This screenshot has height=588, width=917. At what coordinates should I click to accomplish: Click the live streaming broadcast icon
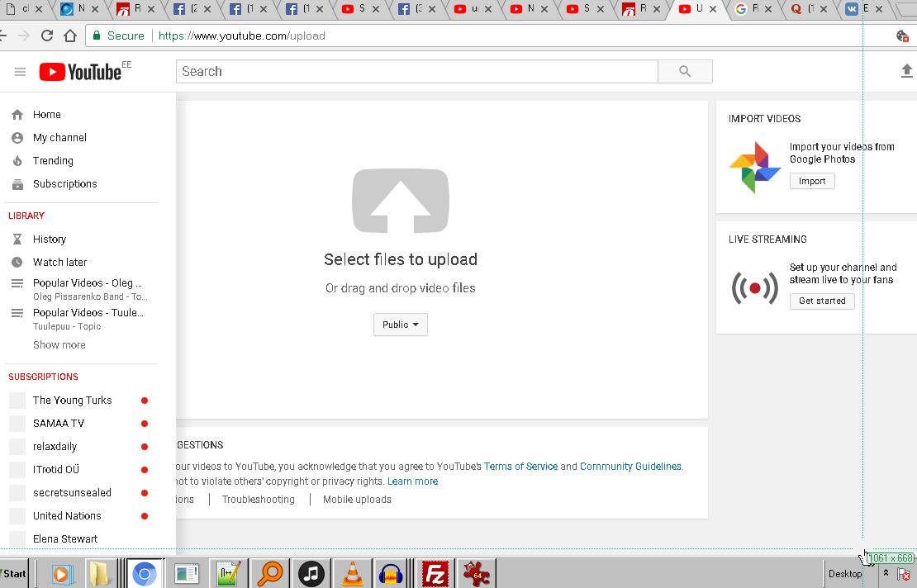pos(755,287)
